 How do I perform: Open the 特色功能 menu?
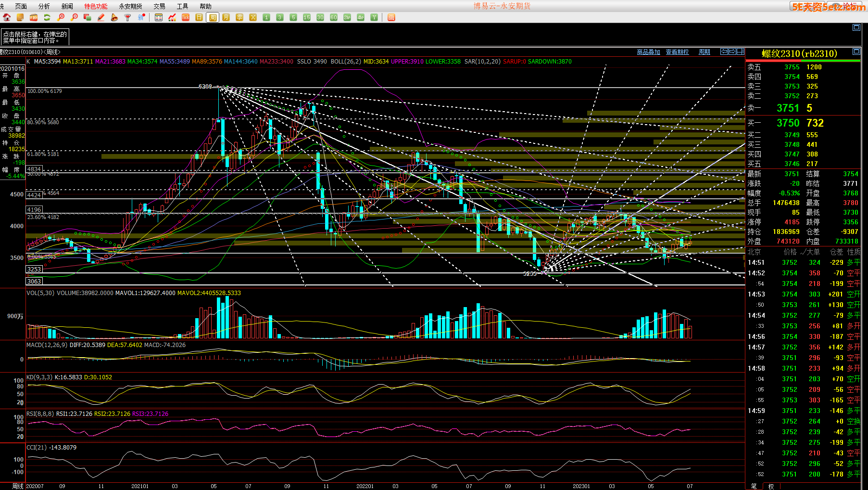[96, 6]
